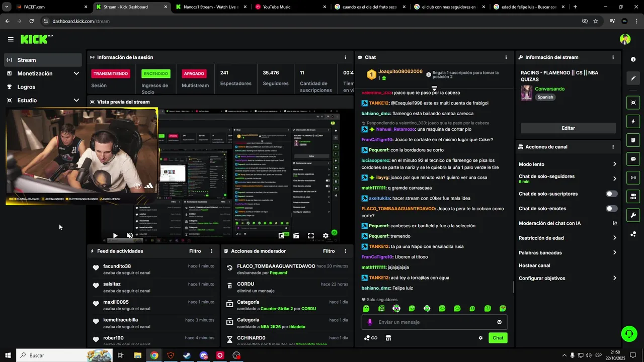This screenshot has height=362, width=644.
Task: Switch to the YouTube Music browser tab
Action: [290, 7]
